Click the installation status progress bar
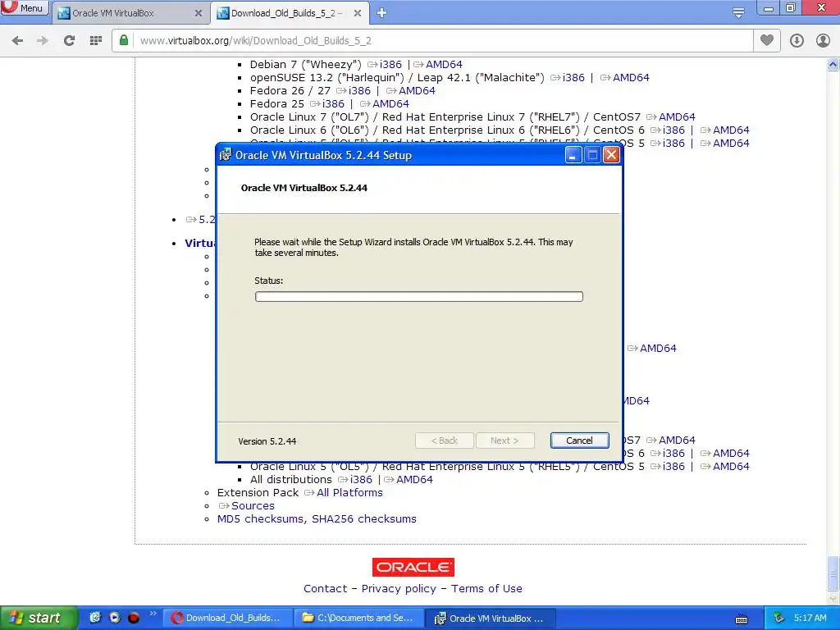 click(x=419, y=297)
